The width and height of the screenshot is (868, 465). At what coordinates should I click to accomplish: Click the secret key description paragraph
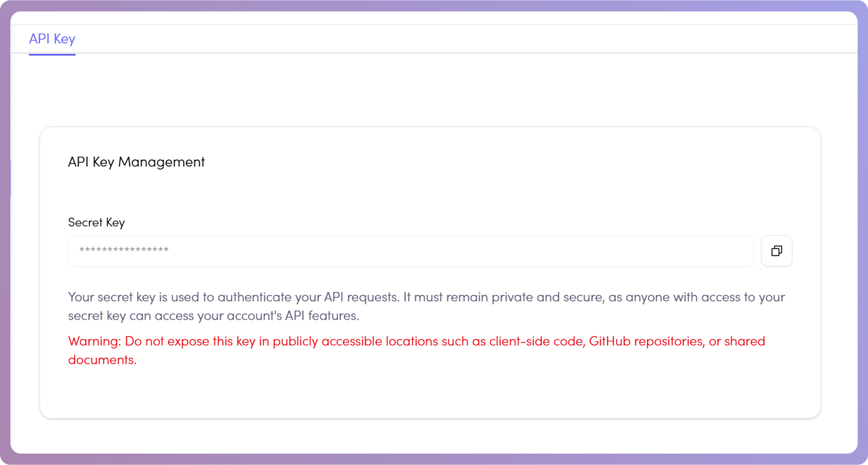pyautogui.click(x=426, y=306)
